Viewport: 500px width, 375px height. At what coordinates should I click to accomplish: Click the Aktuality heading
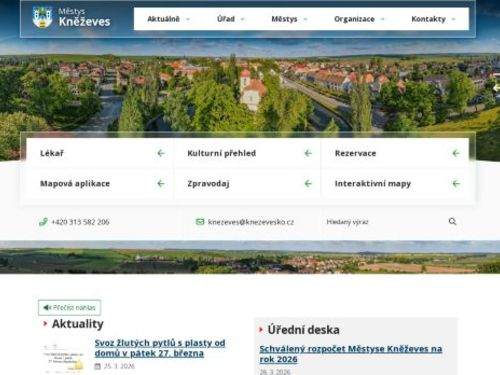coord(78,324)
